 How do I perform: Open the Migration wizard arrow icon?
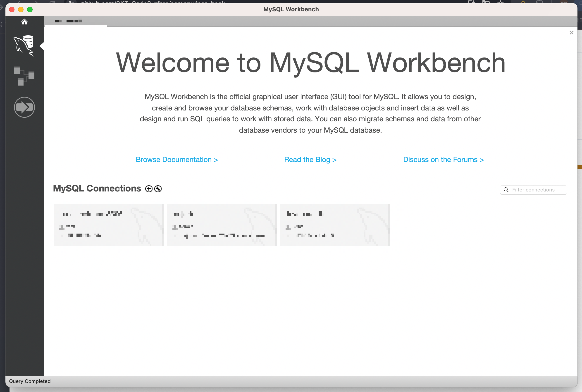[x=24, y=107]
